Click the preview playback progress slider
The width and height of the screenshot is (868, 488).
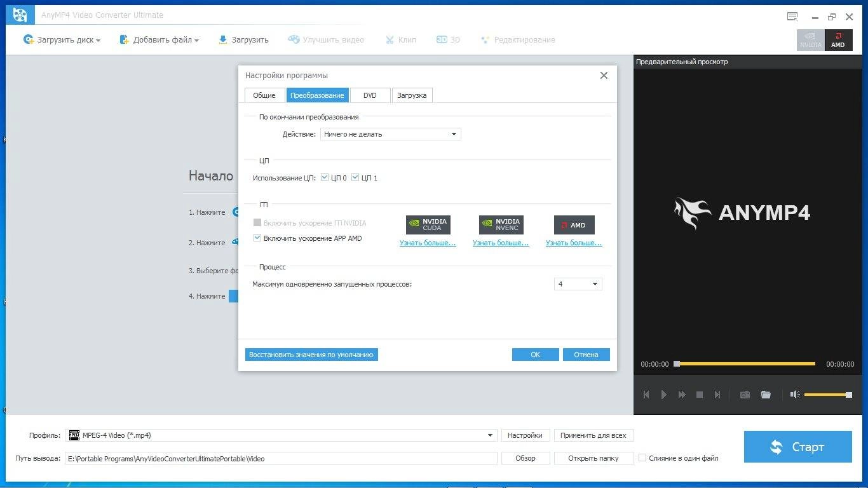coord(745,364)
